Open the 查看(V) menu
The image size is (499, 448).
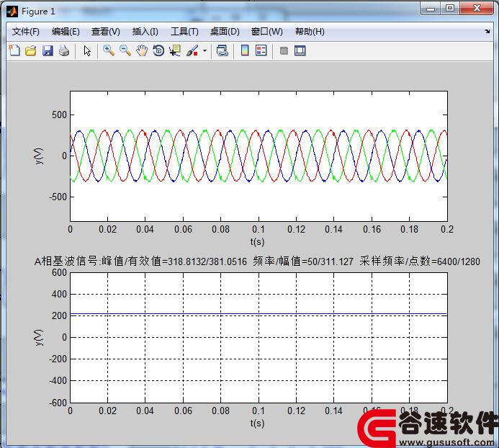pyautogui.click(x=106, y=32)
